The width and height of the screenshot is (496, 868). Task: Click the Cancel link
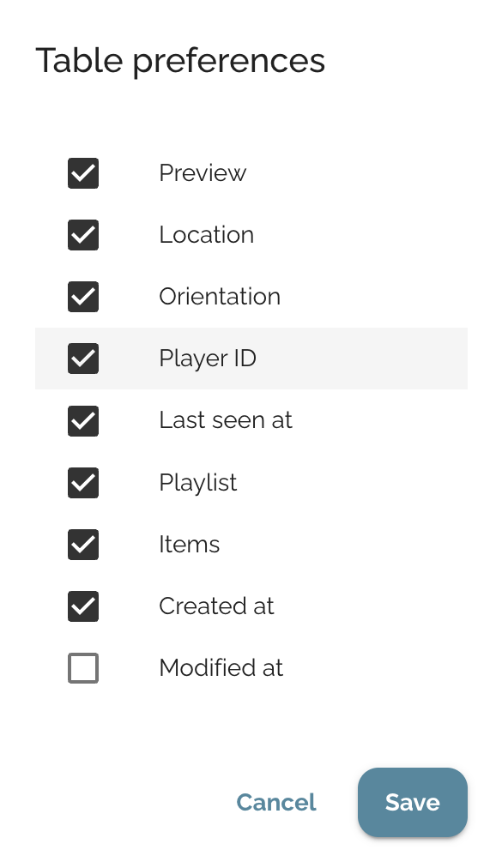[x=276, y=803]
